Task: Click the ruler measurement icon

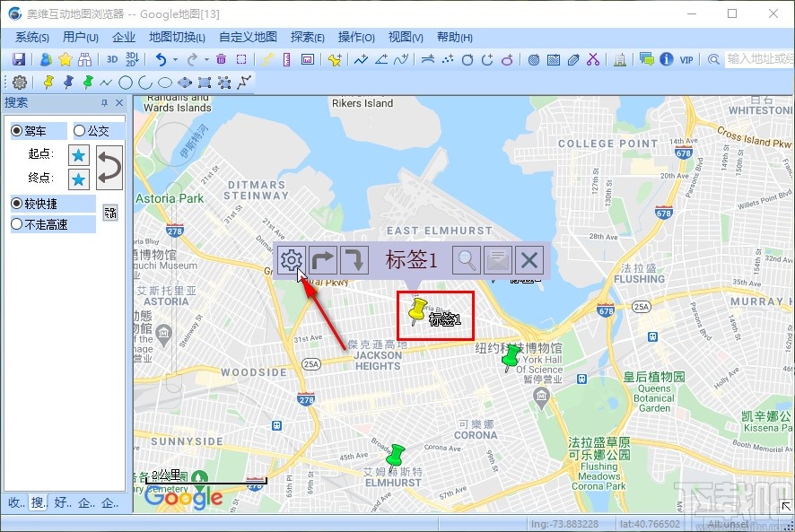Action: tap(286, 59)
